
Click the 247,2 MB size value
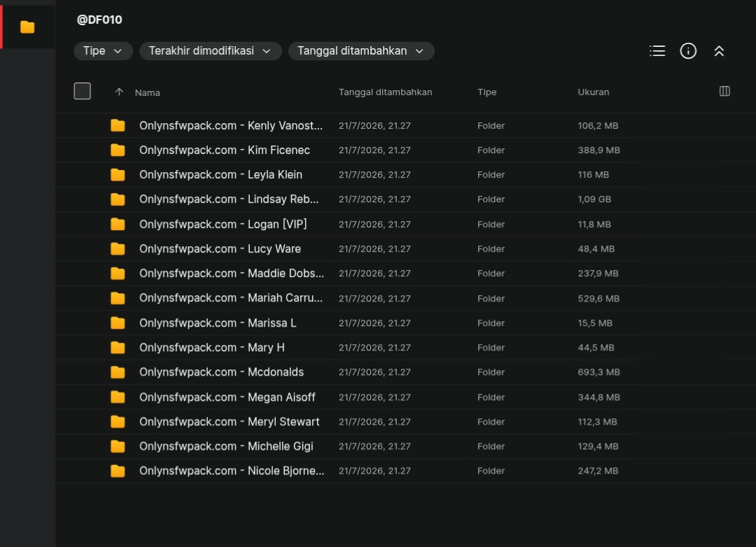click(x=598, y=471)
